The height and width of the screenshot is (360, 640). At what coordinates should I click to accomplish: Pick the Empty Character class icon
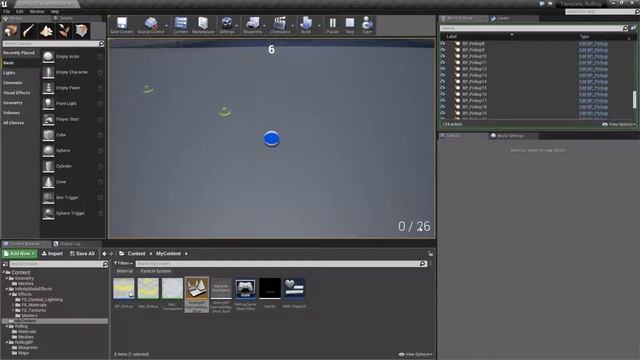(x=48, y=72)
